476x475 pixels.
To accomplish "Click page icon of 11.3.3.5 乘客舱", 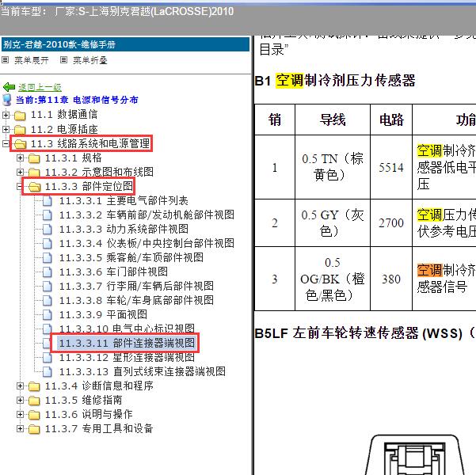I will pos(48,258).
